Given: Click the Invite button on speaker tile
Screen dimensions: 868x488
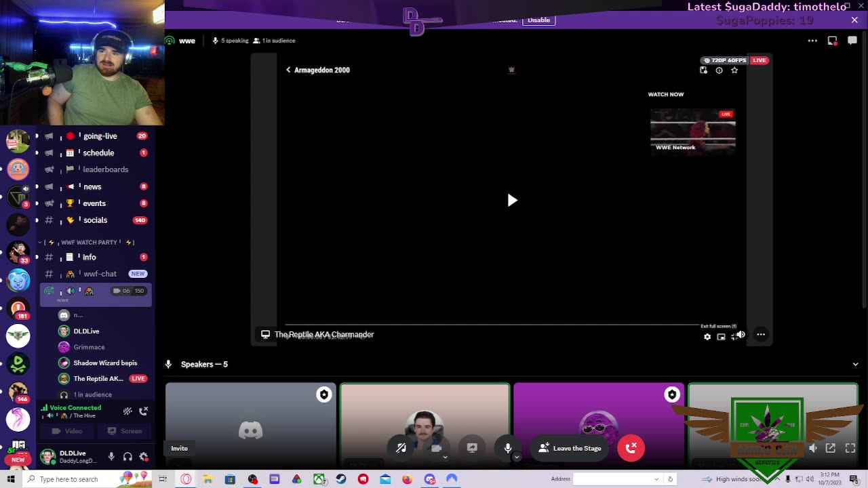Looking at the screenshot, I should [179, 448].
